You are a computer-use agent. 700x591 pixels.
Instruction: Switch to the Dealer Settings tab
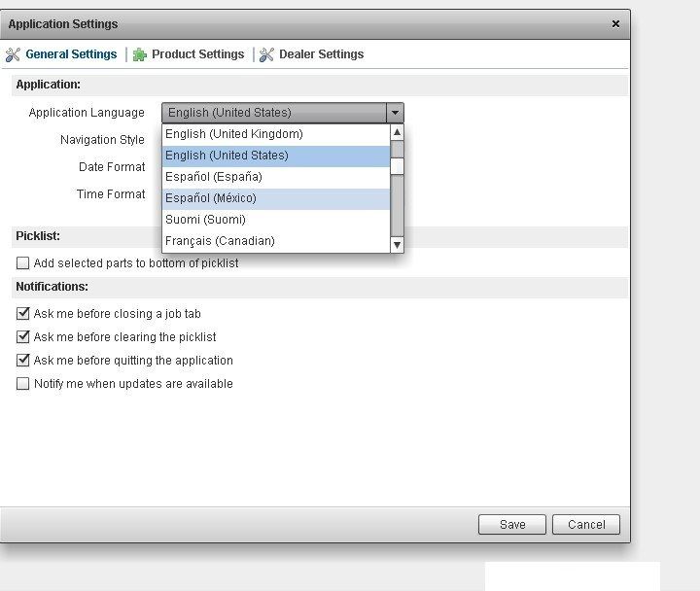click(x=321, y=54)
